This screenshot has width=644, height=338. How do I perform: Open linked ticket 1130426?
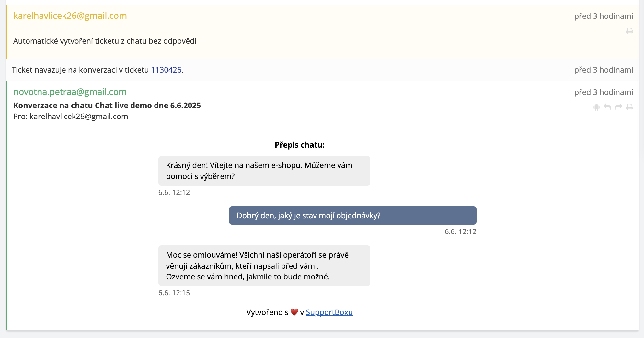click(x=166, y=70)
